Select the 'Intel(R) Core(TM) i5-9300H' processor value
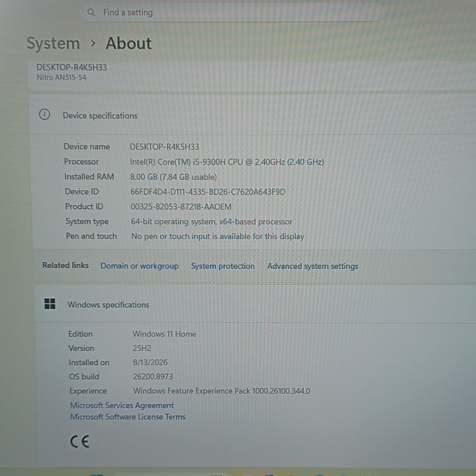Screen dimensions: 476x476 tap(227, 162)
